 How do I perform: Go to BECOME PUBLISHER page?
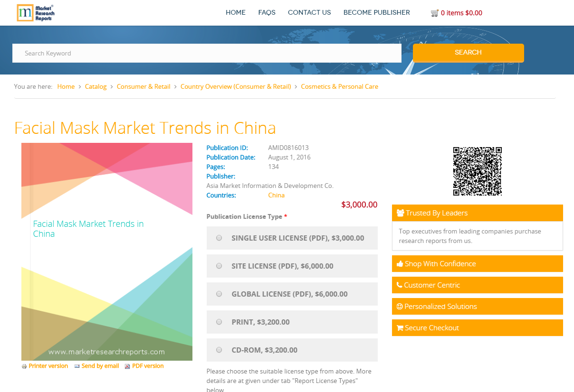point(376,12)
